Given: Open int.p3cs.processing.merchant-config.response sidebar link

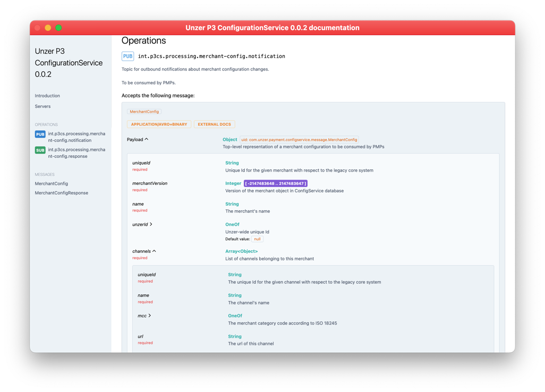Looking at the screenshot, I should point(76,153).
